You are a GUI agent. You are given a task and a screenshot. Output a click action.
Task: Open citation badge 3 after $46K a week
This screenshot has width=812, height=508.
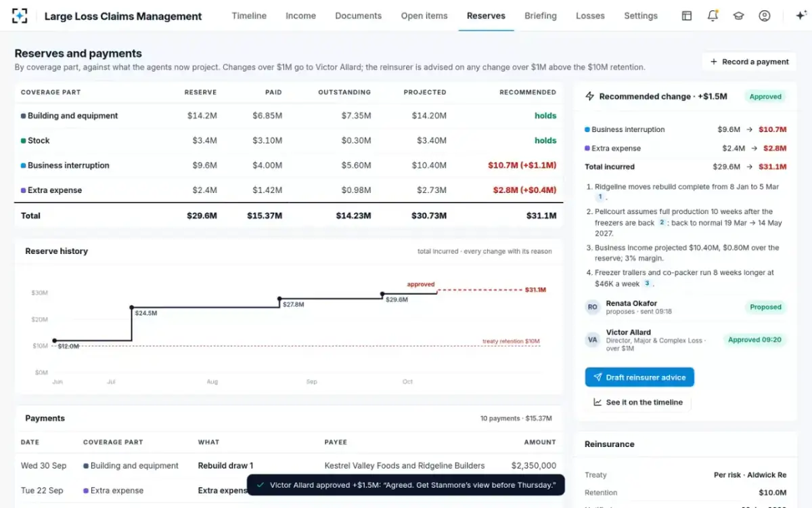tap(648, 283)
